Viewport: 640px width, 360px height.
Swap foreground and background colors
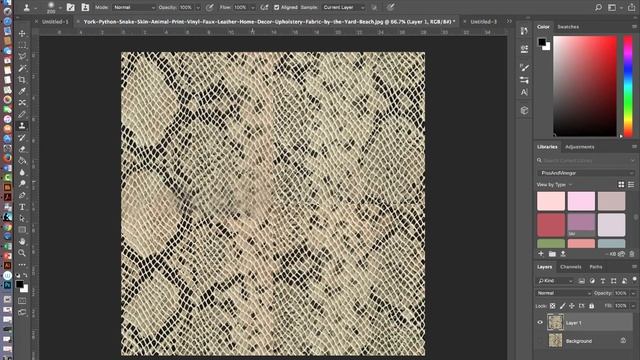pyautogui.click(x=26, y=276)
